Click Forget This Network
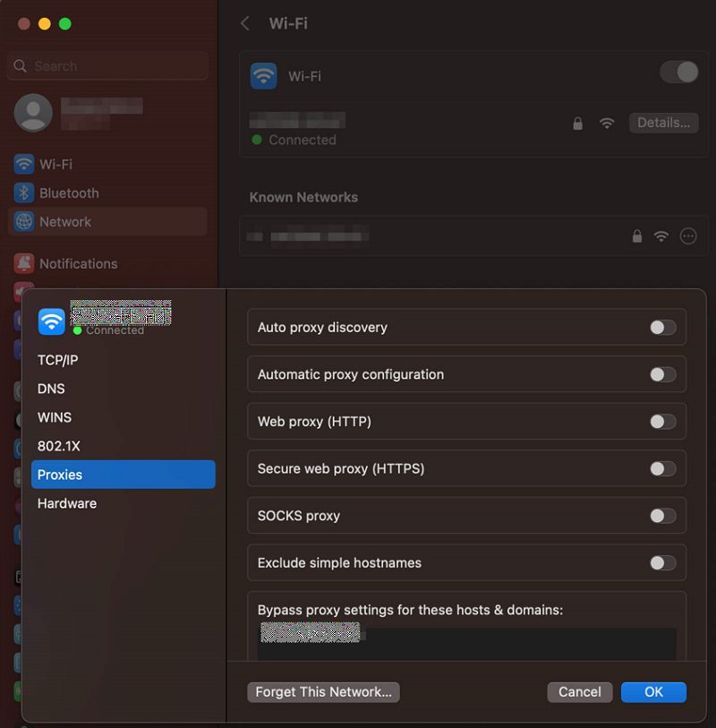716x728 pixels. [x=323, y=691]
